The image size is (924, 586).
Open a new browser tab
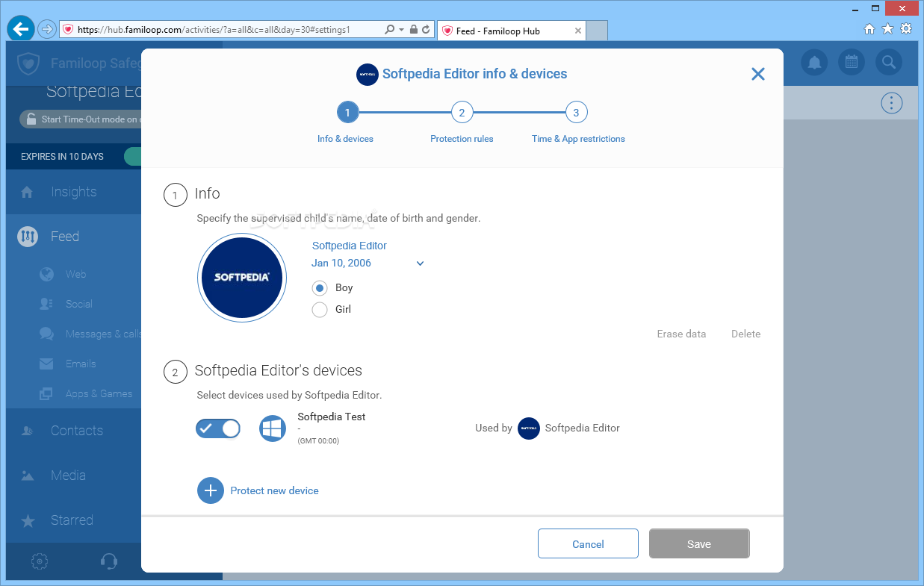tap(597, 31)
